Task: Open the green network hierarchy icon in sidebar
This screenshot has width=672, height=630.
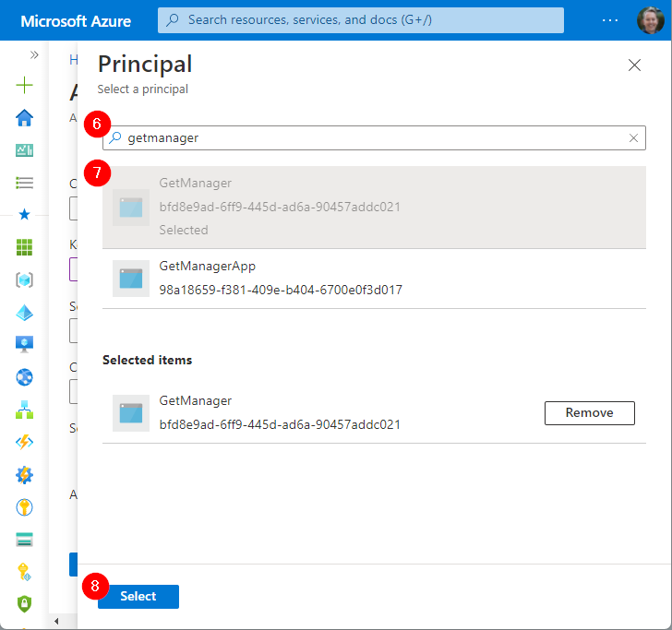Action: 24,410
